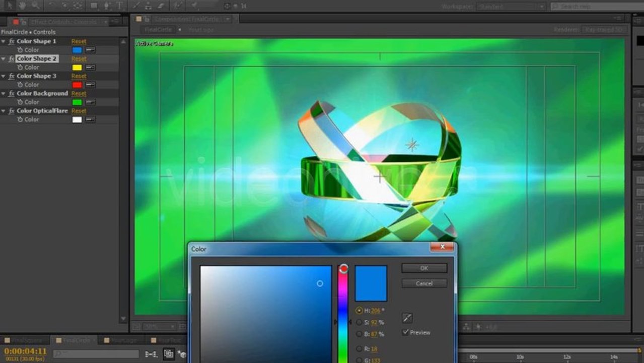Collapse Color OpticalFlare effect
Screen dimensions: 644x363
click(x=4, y=111)
